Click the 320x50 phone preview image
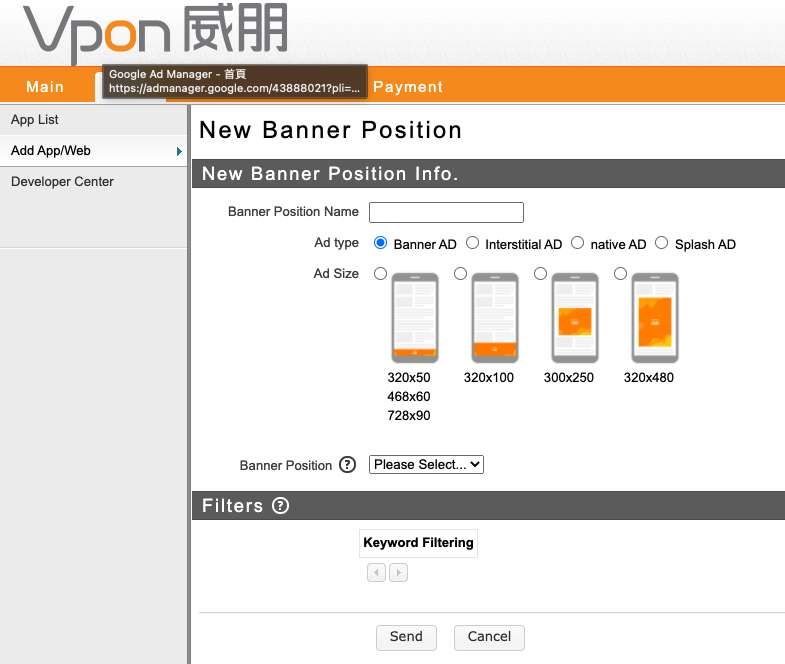785x664 pixels. coord(415,317)
